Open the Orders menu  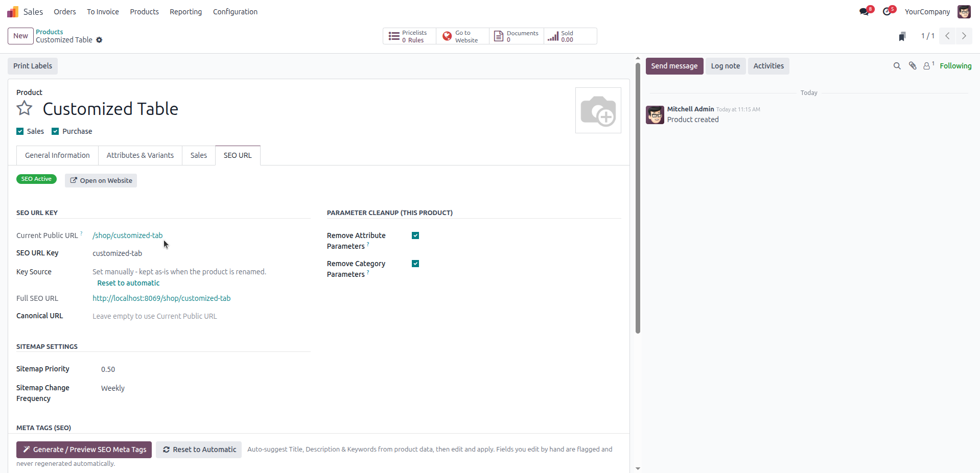point(65,12)
